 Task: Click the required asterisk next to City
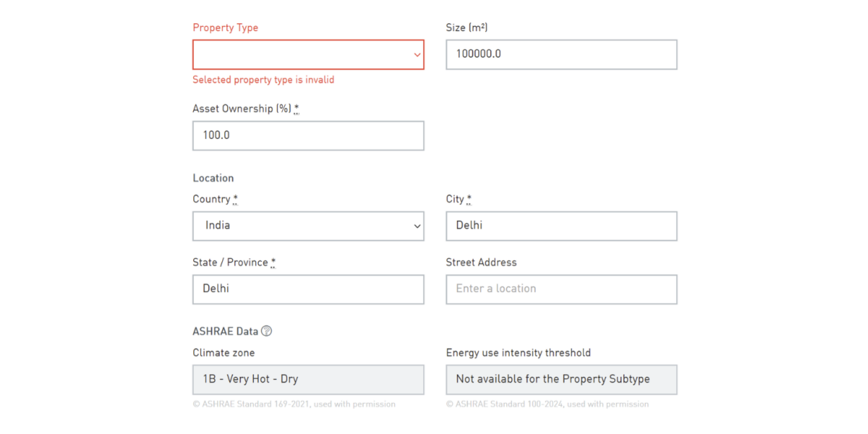[x=469, y=199]
